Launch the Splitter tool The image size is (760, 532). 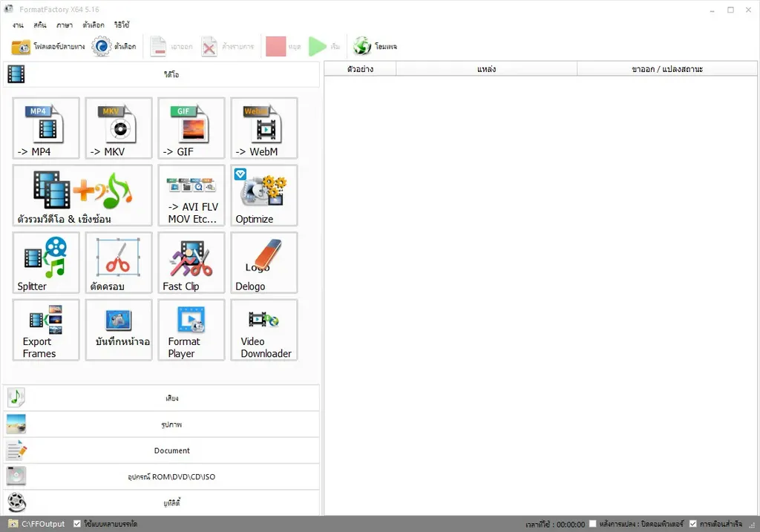coord(46,263)
